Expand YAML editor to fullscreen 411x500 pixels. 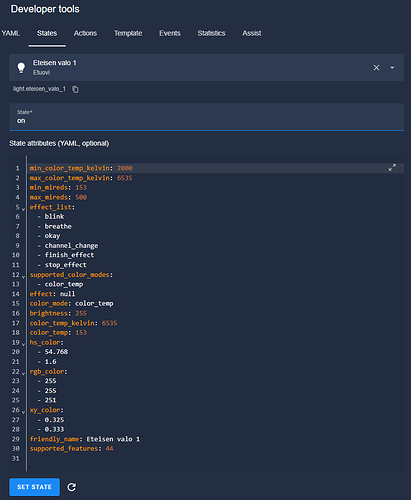392,168
